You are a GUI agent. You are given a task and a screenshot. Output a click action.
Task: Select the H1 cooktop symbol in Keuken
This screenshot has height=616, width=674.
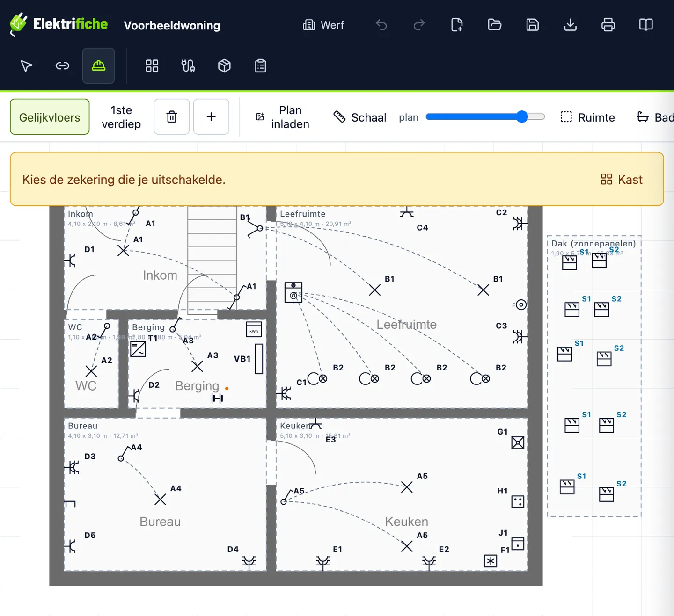pyautogui.click(x=518, y=502)
